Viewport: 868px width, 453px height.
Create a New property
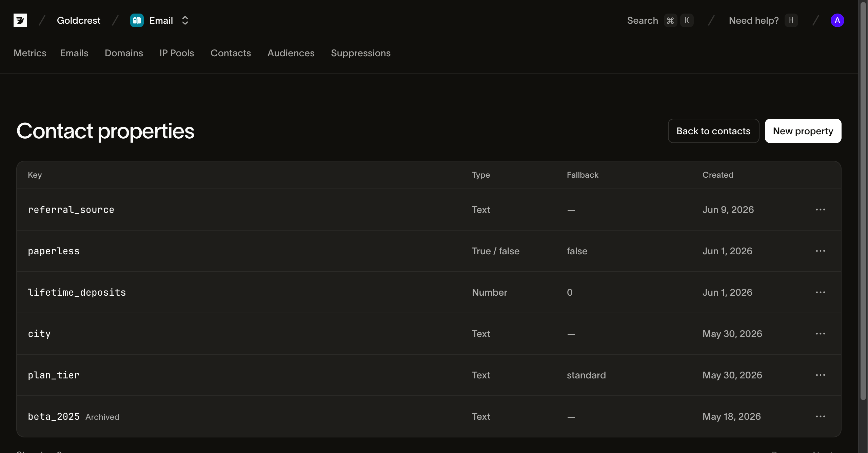point(803,131)
